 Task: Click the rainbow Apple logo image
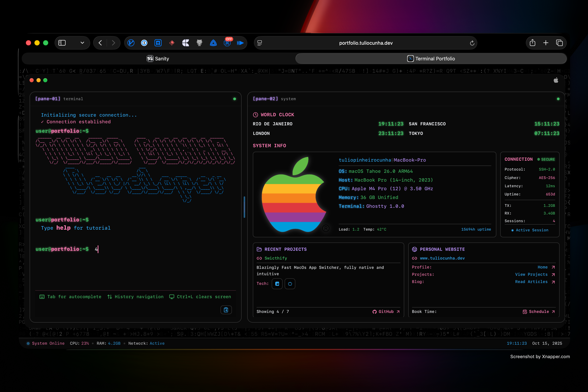pos(294,195)
